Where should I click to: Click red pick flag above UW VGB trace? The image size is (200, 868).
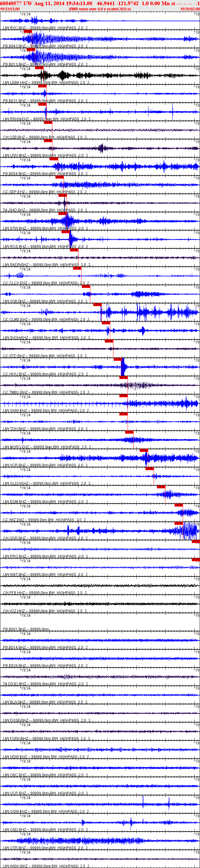point(86,286)
